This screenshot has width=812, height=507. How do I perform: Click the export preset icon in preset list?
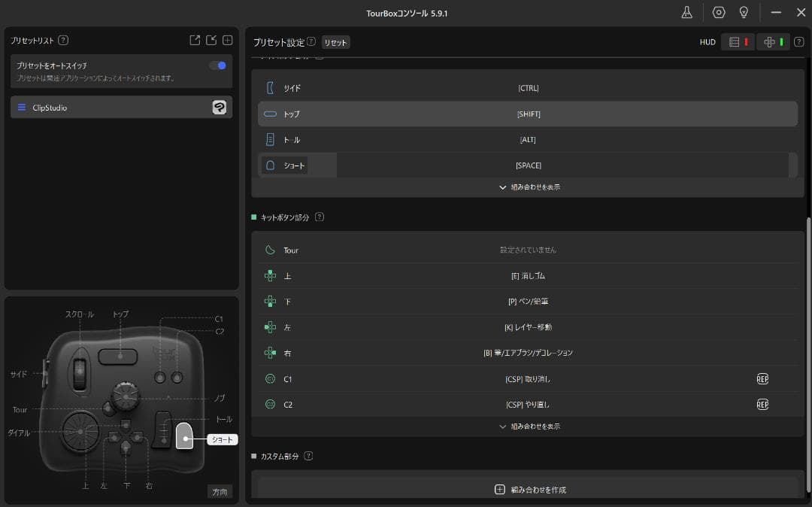pyautogui.click(x=195, y=41)
